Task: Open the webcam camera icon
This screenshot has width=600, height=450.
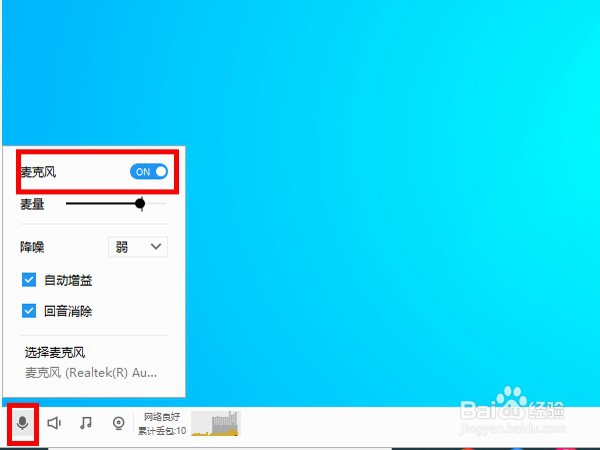Action: point(119,423)
